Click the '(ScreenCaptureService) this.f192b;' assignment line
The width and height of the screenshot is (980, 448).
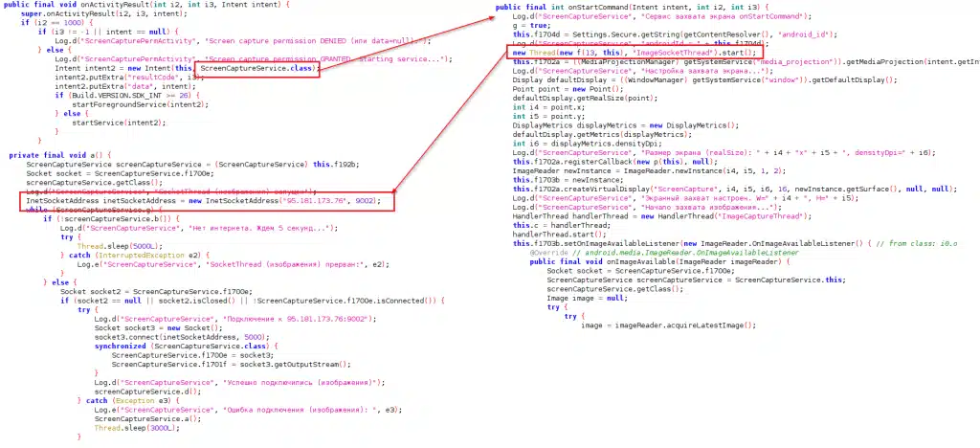tap(192, 165)
